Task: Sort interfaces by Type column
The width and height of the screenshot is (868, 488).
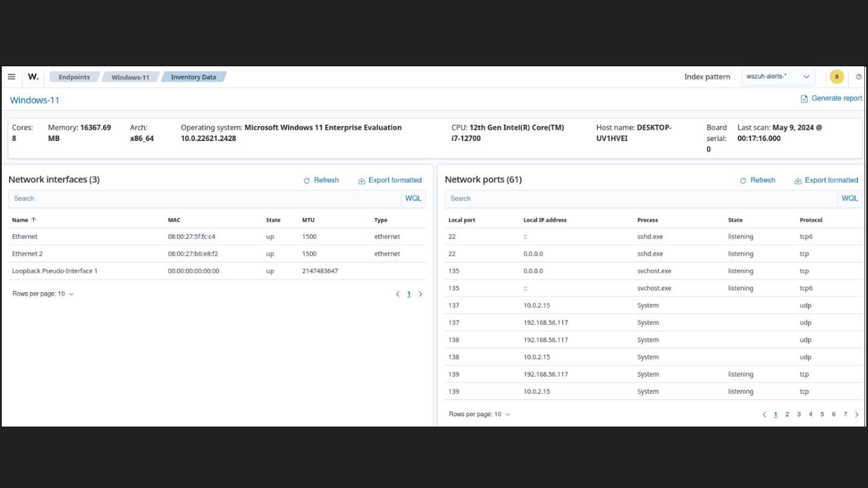Action: point(380,220)
